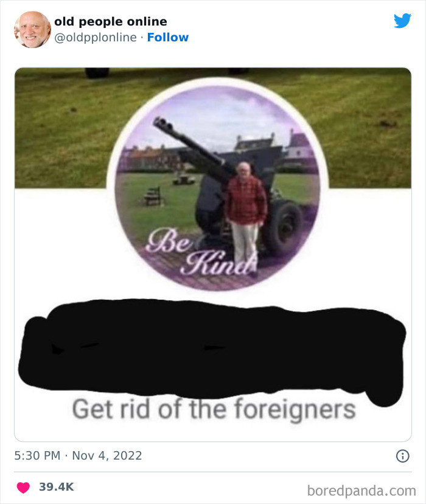Click the Nov 4, 2022 date
The height and width of the screenshot is (504, 426).
tap(107, 455)
